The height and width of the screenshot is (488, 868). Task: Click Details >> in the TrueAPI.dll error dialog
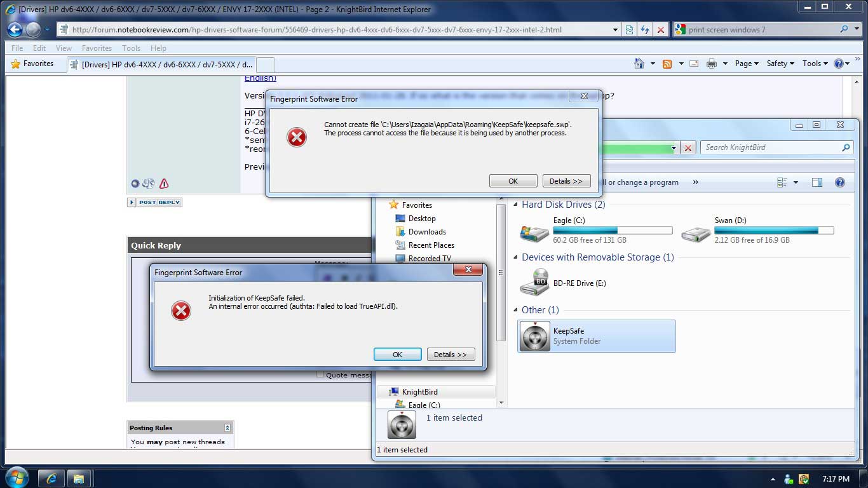(x=451, y=355)
